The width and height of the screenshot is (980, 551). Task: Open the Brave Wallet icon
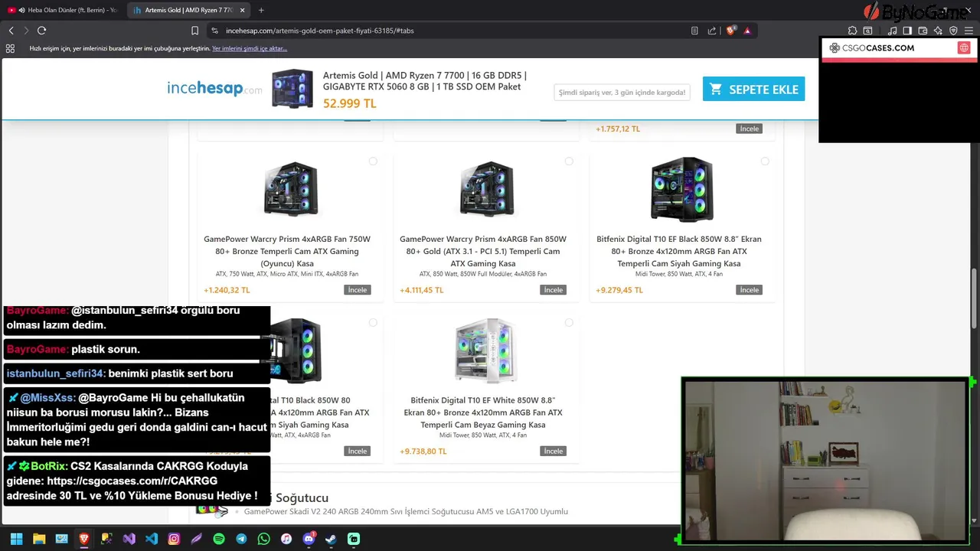[923, 31]
